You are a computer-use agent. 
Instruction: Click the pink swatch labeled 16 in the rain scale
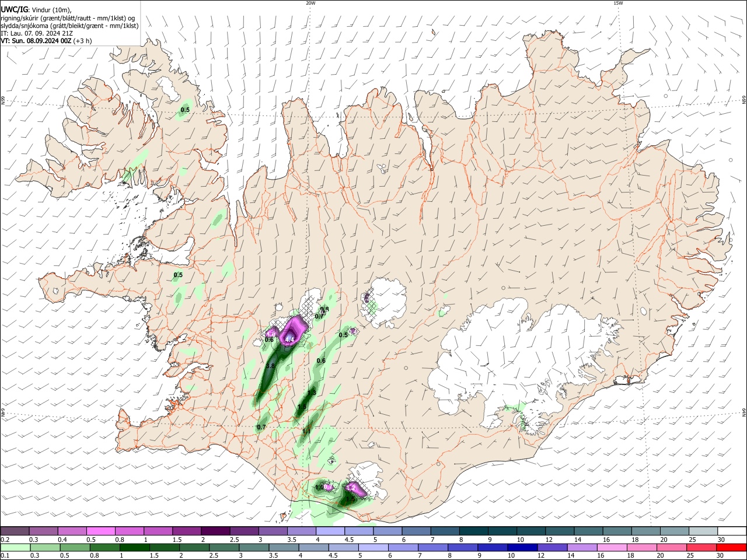click(x=612, y=547)
